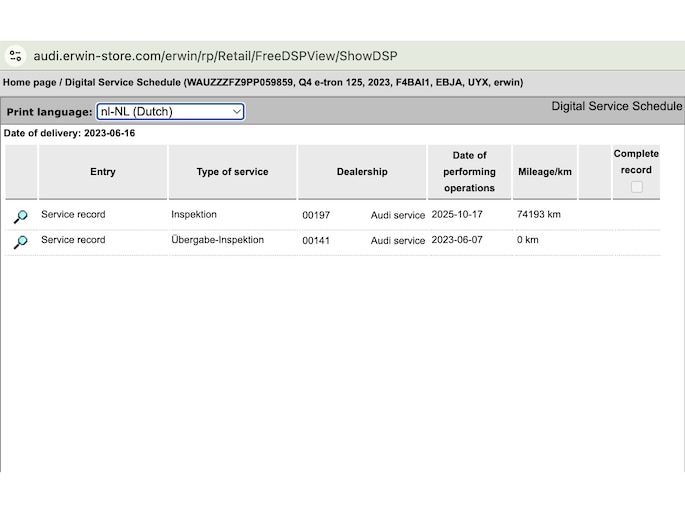Screen dimensions: 685x513
Task: Click the Type of service column header
Action: point(232,172)
